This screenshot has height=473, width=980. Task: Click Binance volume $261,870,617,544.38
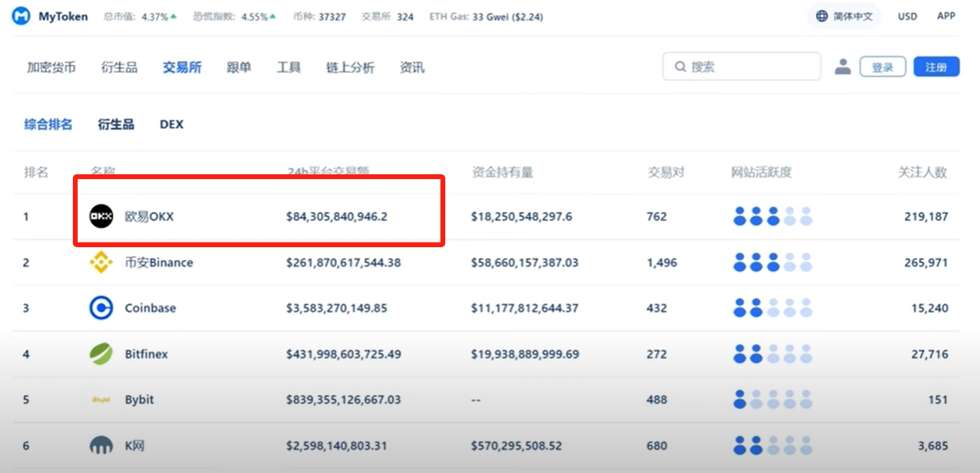pos(343,262)
